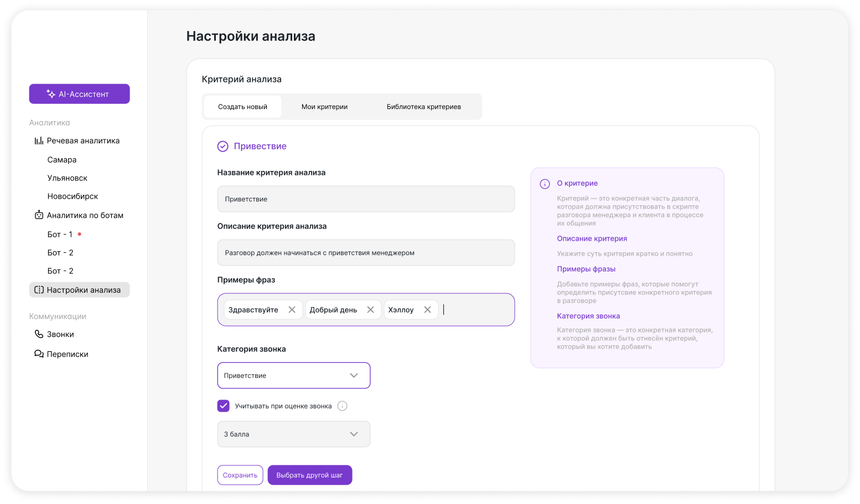The image size is (860, 504).
Task: Click the О критерие heading
Action: point(577,183)
